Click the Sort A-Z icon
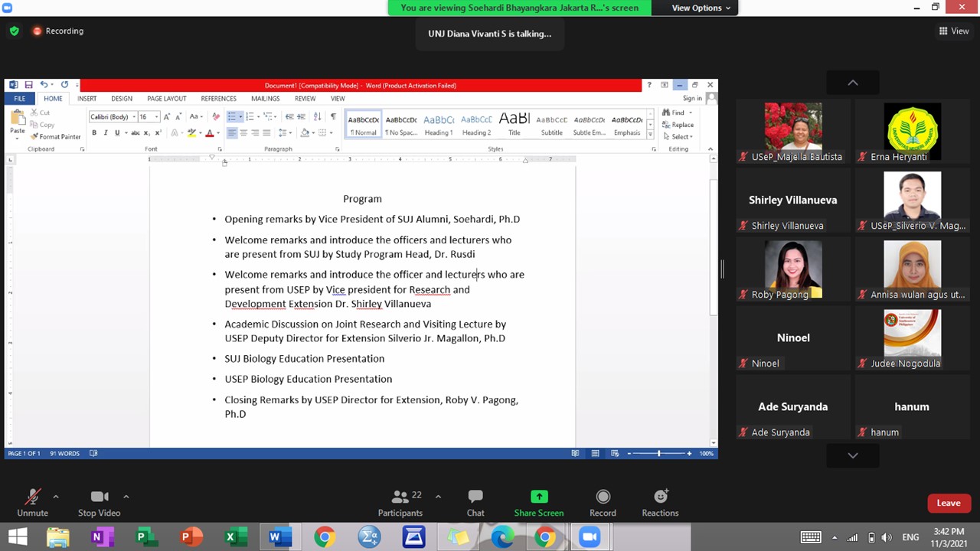This screenshot has width=980, height=551. click(318, 116)
